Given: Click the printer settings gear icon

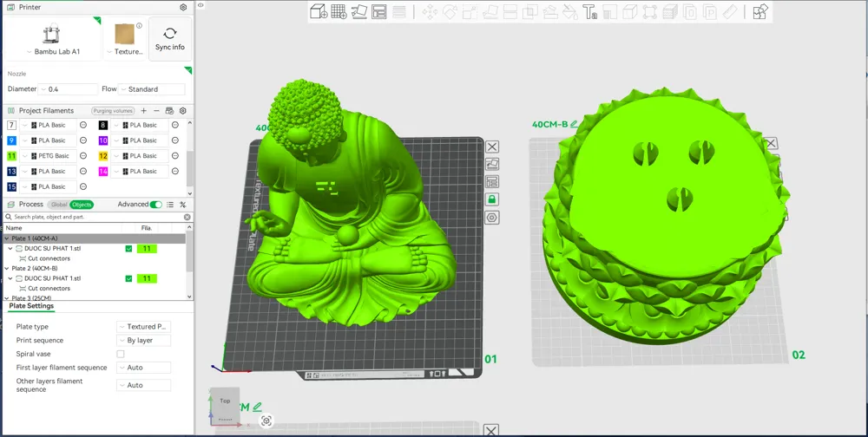Looking at the screenshot, I should pos(183,7).
